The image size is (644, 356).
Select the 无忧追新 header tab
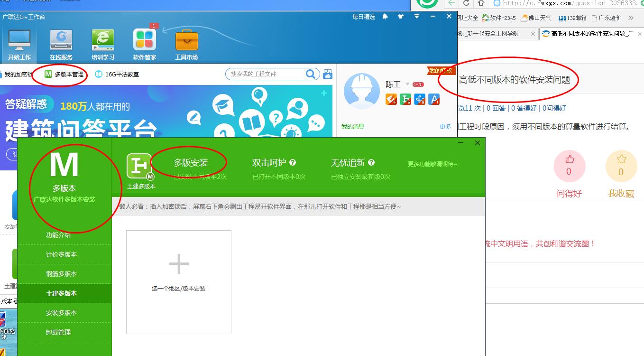coord(348,163)
